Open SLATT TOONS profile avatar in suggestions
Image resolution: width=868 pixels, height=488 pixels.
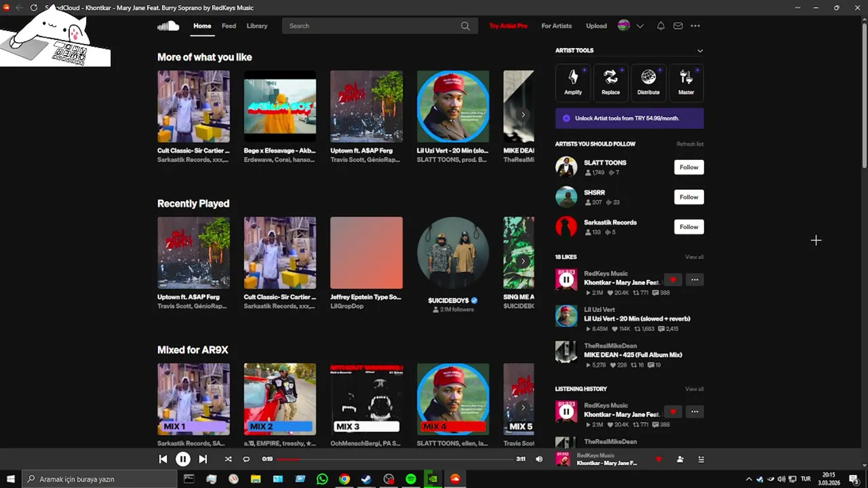(566, 167)
